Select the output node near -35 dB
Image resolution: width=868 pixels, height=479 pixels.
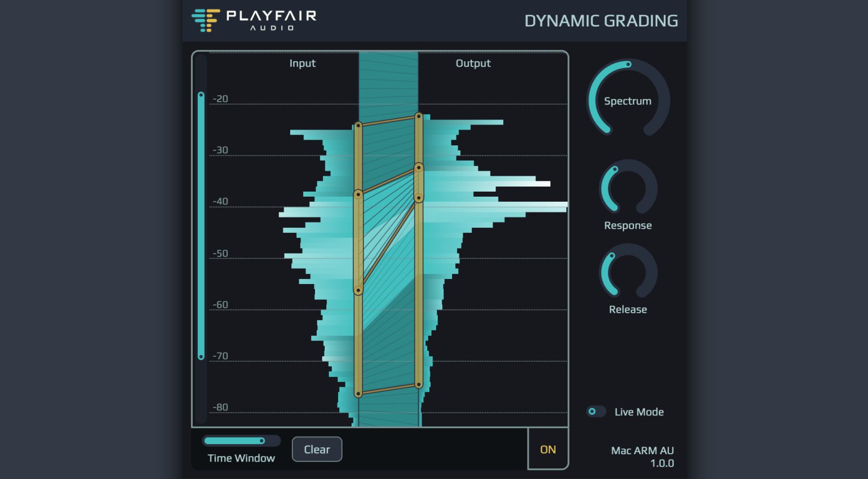coord(419,167)
